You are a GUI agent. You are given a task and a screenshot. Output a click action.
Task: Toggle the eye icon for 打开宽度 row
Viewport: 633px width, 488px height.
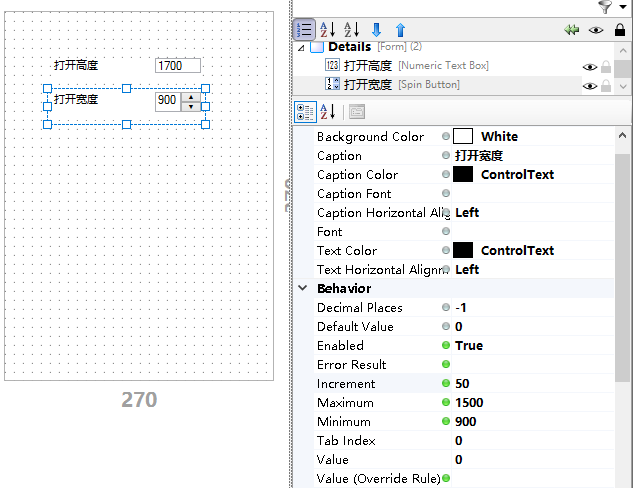[590, 86]
